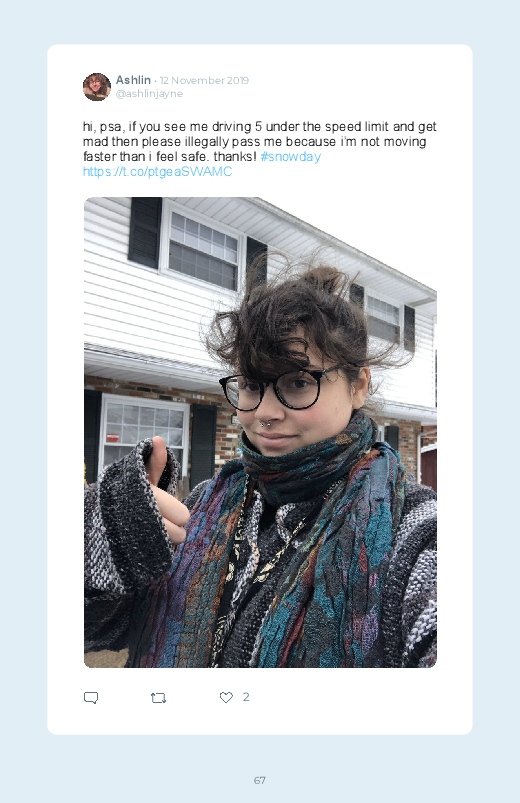Follow the t.co/ptgeaSWAMC link
520x803 pixels.
pyautogui.click(x=158, y=171)
